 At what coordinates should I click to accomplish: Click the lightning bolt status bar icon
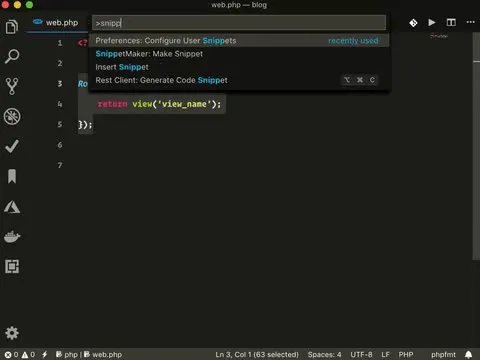(x=45, y=354)
